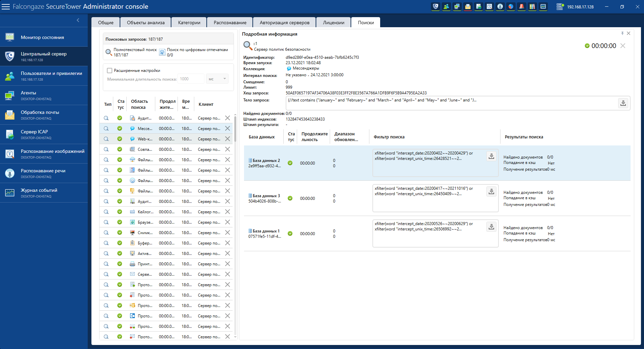Click the Серве... row envelope icon
The height and width of the screenshot is (349, 644).
point(132,274)
